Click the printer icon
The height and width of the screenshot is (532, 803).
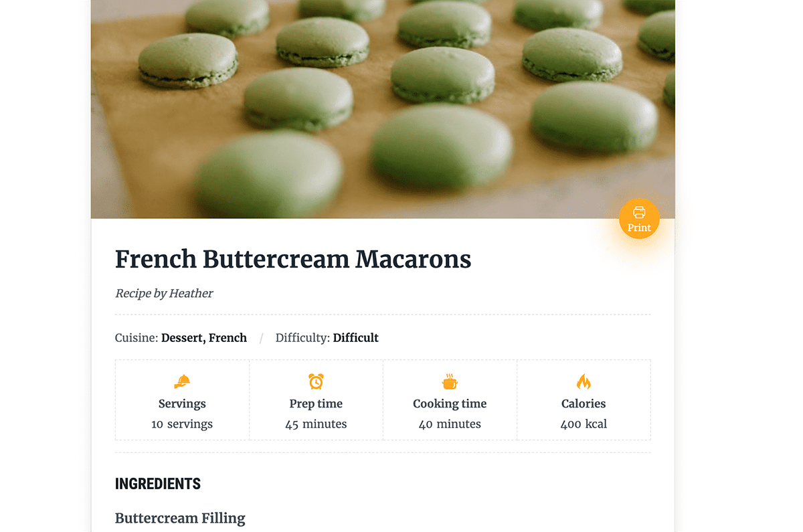point(639,212)
